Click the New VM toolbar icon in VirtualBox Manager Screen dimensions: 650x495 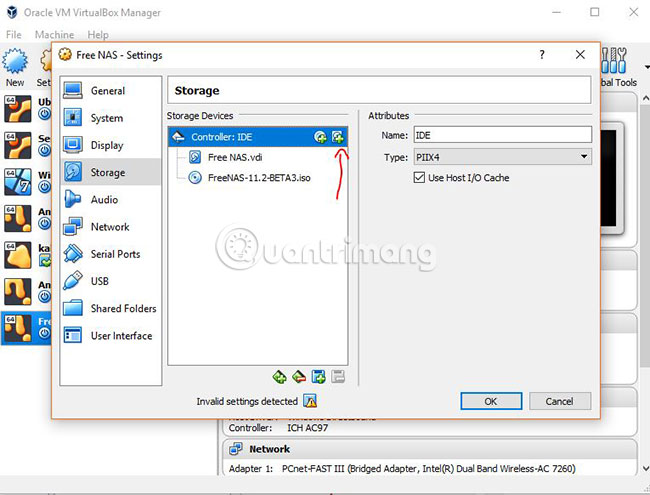pos(15,61)
